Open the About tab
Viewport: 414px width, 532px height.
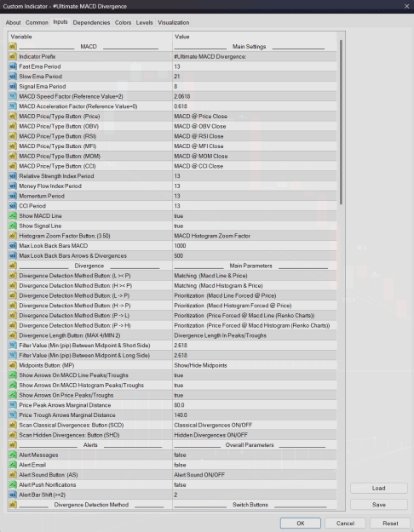point(14,22)
